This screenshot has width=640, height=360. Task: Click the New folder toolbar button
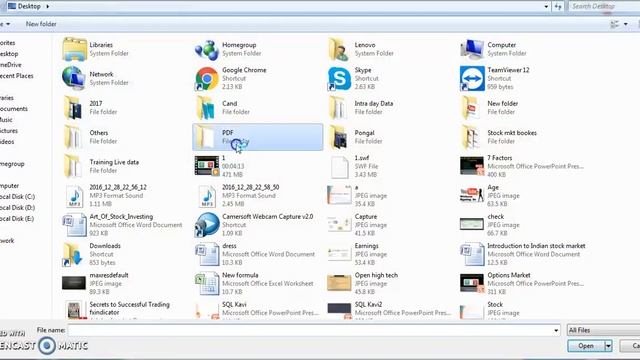click(x=41, y=24)
